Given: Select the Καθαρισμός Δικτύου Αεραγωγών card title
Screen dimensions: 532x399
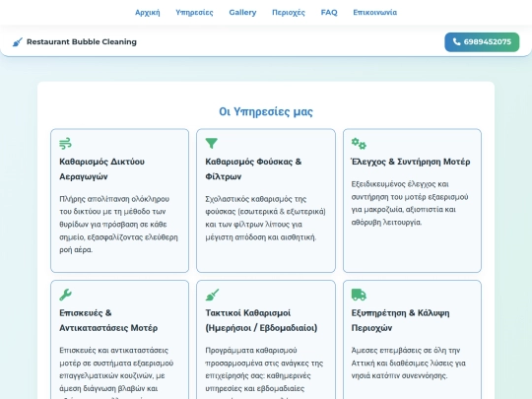Looking at the screenshot, I should point(101,169).
